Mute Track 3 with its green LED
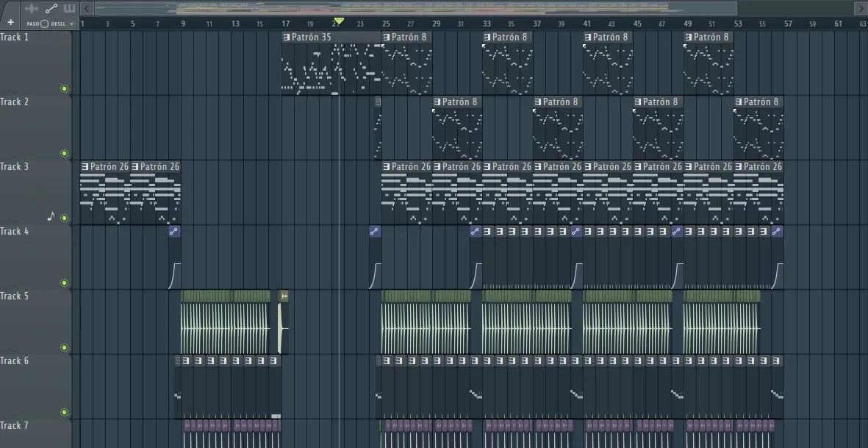This screenshot has width=868, height=448. [64, 218]
